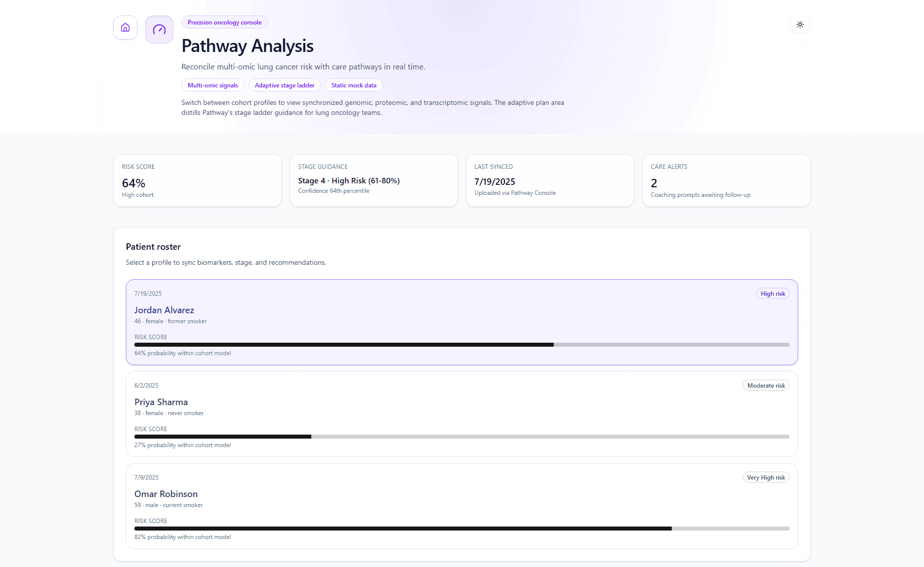
Task: Click the Care Alerts count
Action: [726, 180]
